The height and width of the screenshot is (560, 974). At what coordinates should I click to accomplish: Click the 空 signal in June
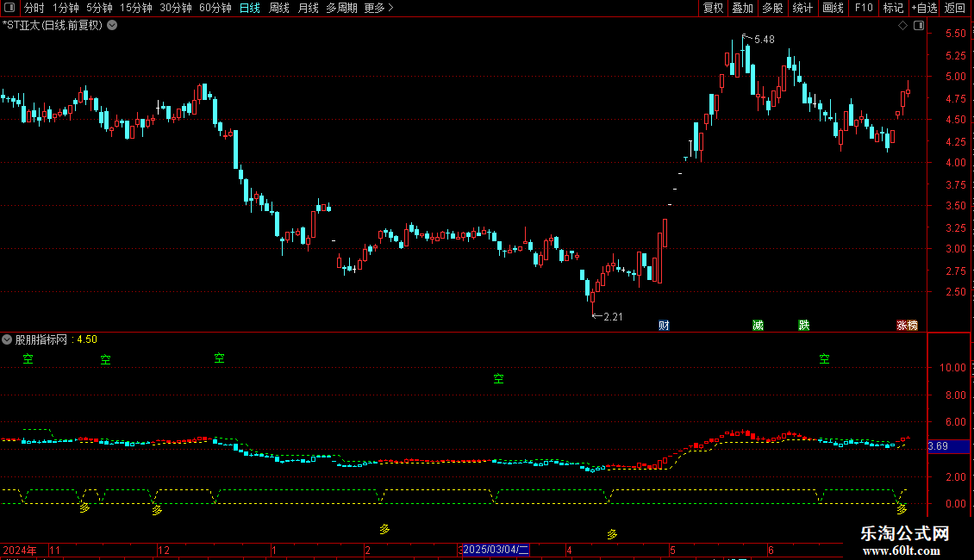824,359
